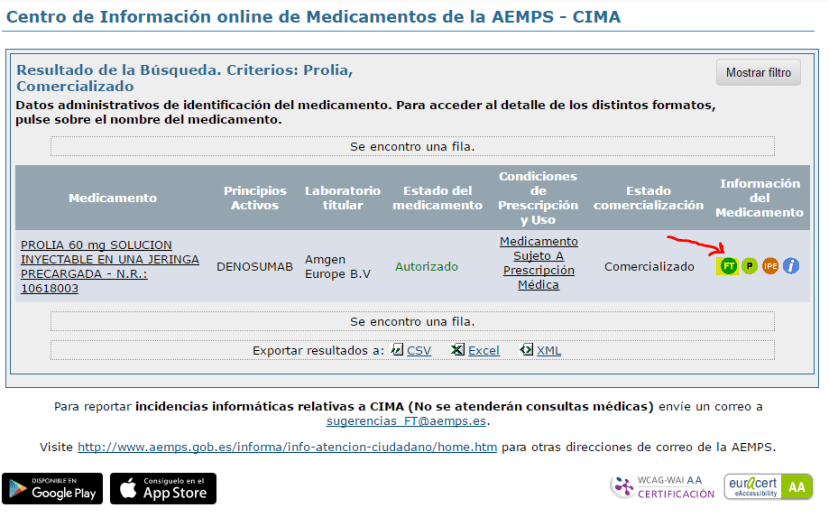Select the green Autorizado status text

point(427,266)
